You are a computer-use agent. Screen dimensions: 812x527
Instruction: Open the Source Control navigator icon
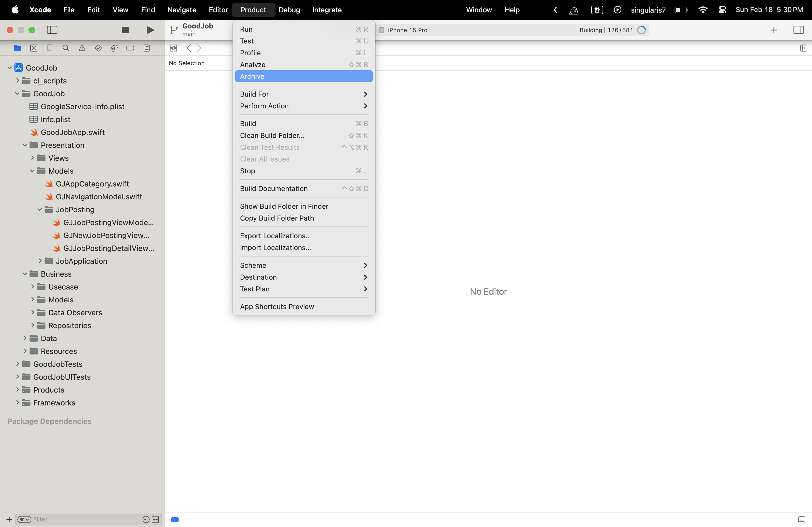(34, 48)
